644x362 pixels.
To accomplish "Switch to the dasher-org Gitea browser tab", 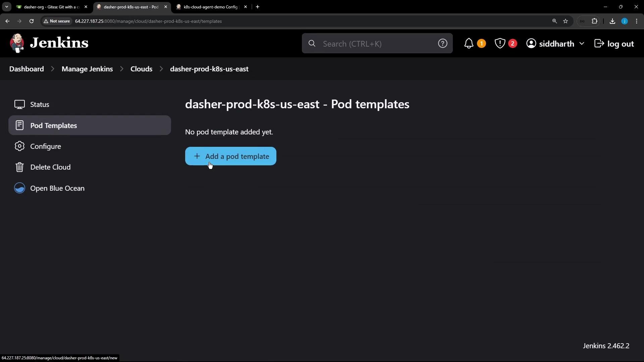I will click(51, 7).
